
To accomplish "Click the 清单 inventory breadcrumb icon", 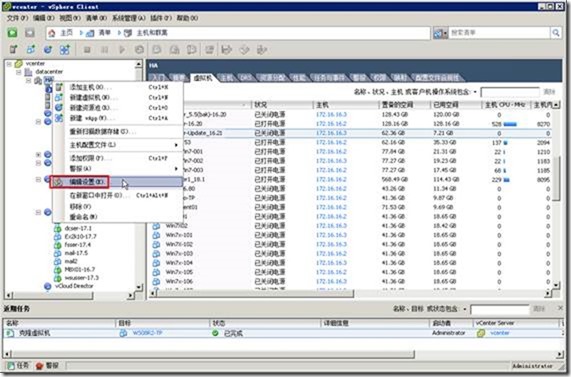I will [x=90, y=33].
